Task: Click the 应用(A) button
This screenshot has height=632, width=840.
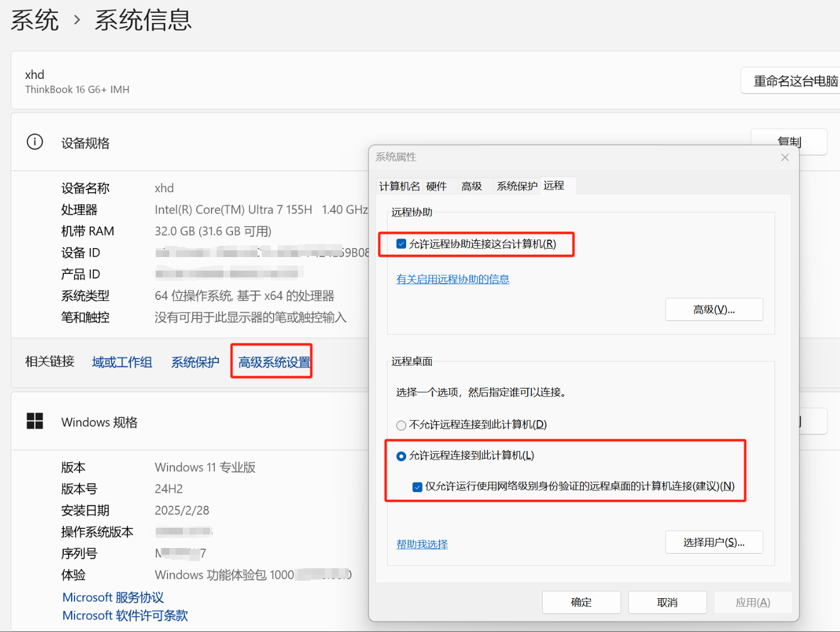Action: 753,602
